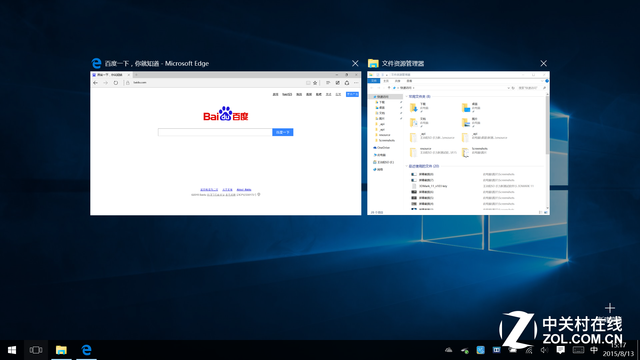Open the light blue app tray icon

point(480,350)
